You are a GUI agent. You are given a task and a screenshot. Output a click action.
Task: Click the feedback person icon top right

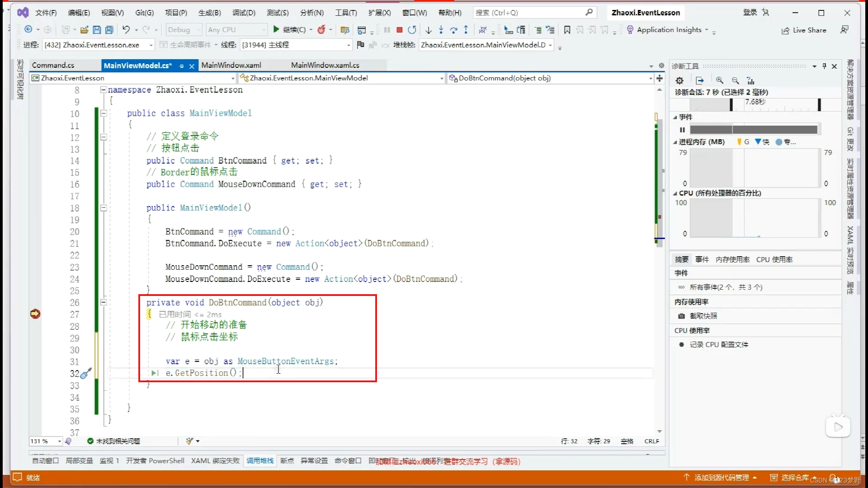[844, 30]
